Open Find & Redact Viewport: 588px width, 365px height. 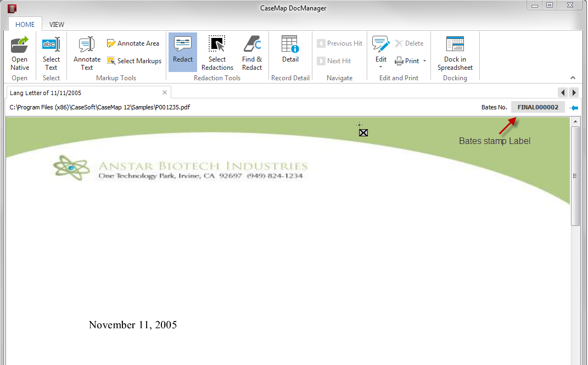pyautogui.click(x=252, y=52)
